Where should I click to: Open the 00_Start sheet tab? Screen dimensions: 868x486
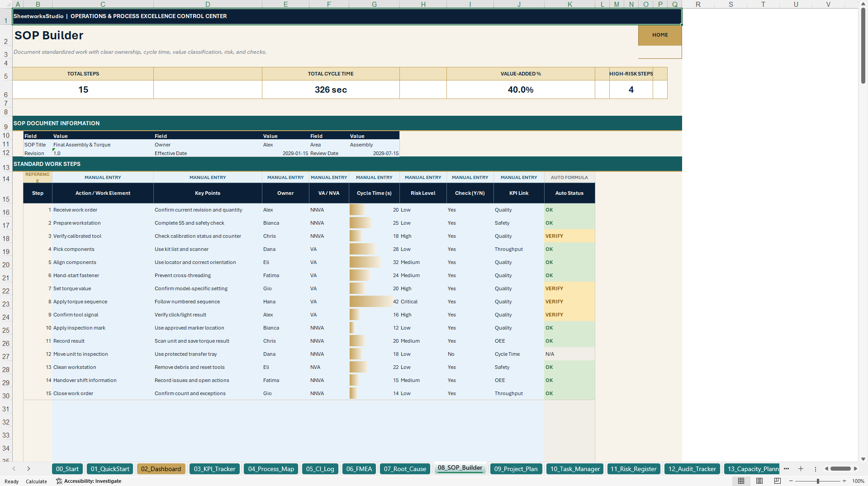[67, 469]
